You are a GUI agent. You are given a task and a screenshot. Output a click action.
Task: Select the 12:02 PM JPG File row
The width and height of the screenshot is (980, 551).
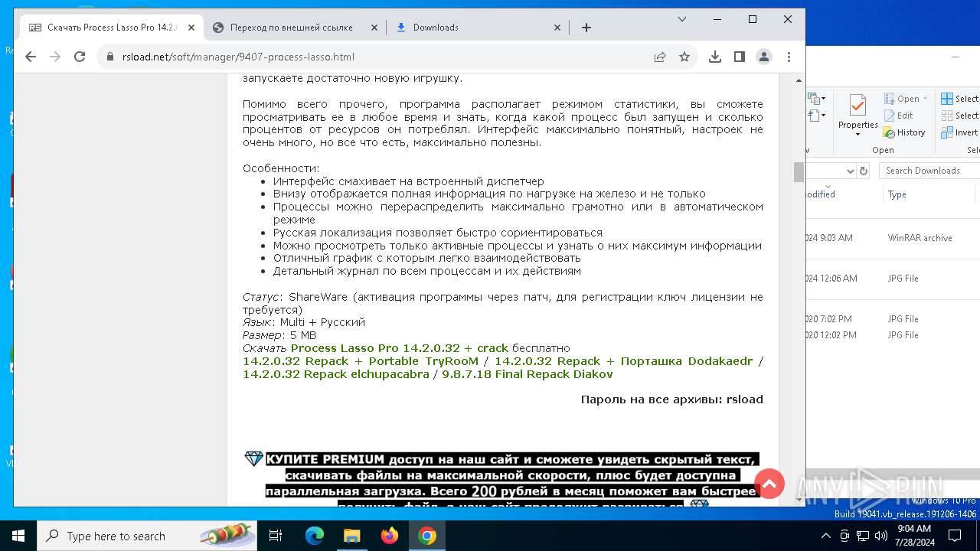[893, 335]
